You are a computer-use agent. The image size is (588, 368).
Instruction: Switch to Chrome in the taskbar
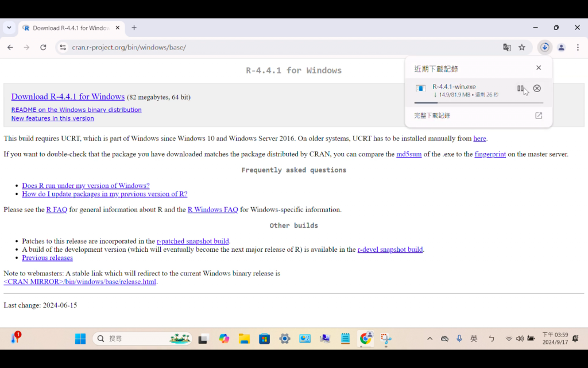[x=366, y=339]
